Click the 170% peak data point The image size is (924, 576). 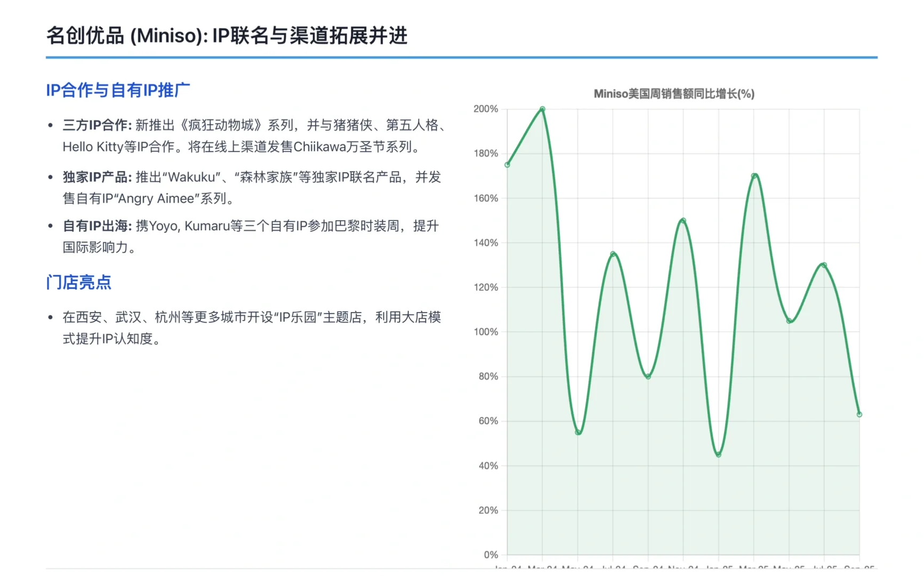(754, 175)
